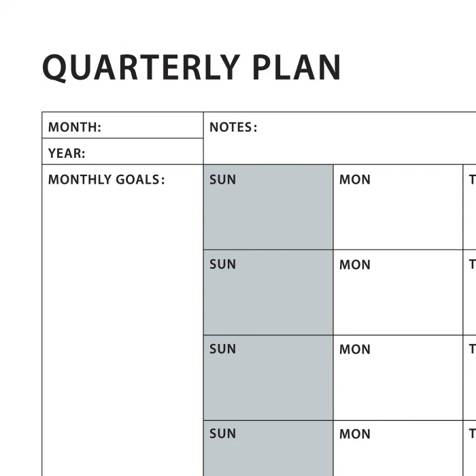Select the MON cell in the first week row

pyautogui.click(x=398, y=207)
